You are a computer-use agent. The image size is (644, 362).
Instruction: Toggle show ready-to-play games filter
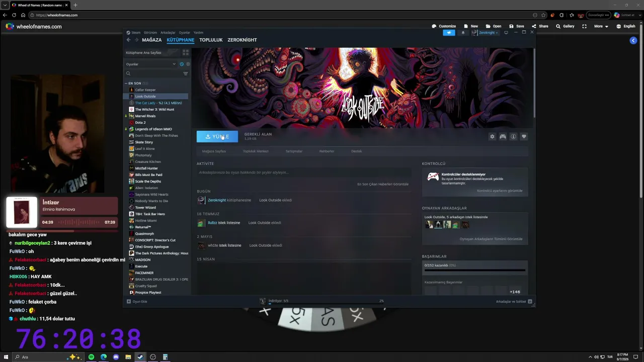pyautogui.click(x=188, y=64)
